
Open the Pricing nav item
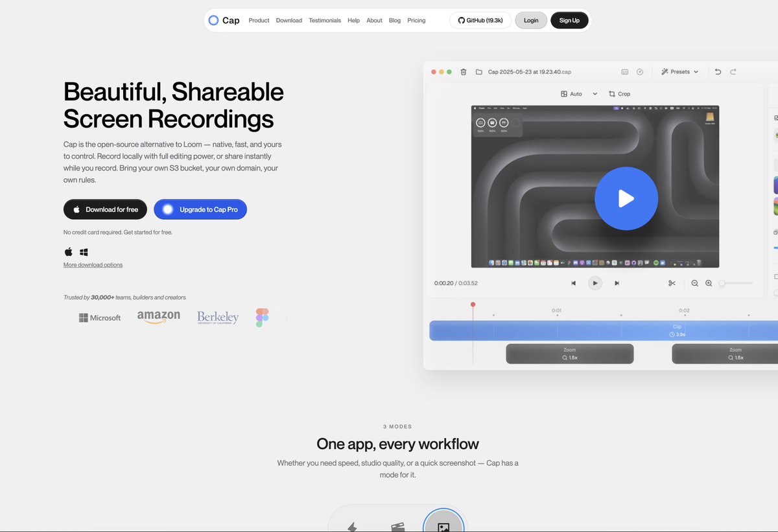tap(416, 21)
